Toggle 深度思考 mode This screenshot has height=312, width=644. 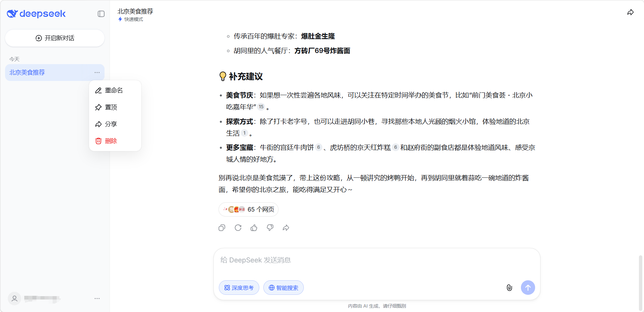[239, 288]
